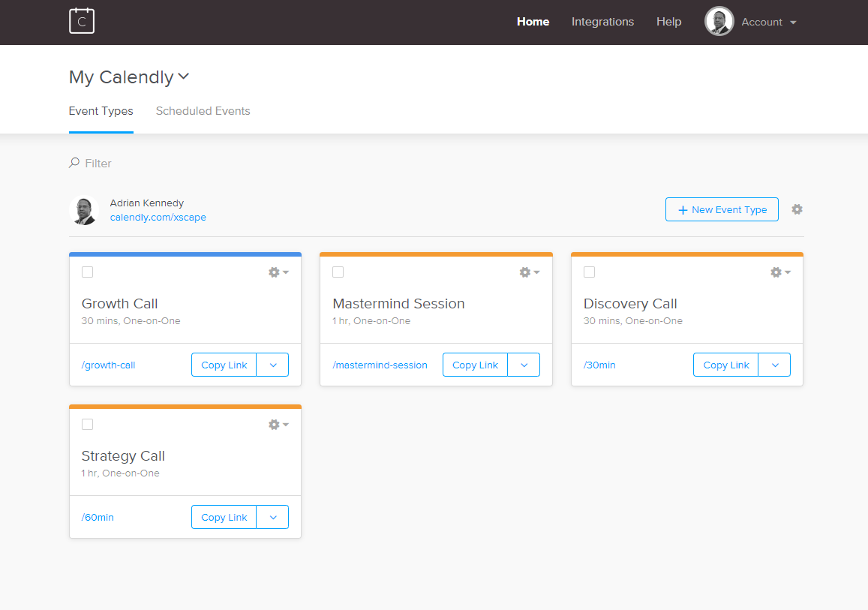Focus the Filter search field

tap(98, 164)
